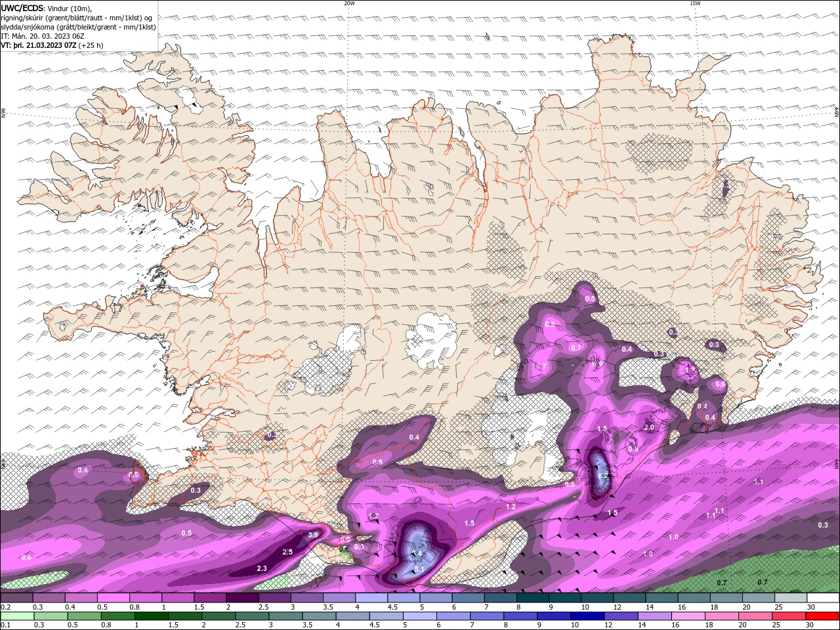This screenshot has height=630, width=840.
Task: Click the '20W' longitude label
Action: 349,3
